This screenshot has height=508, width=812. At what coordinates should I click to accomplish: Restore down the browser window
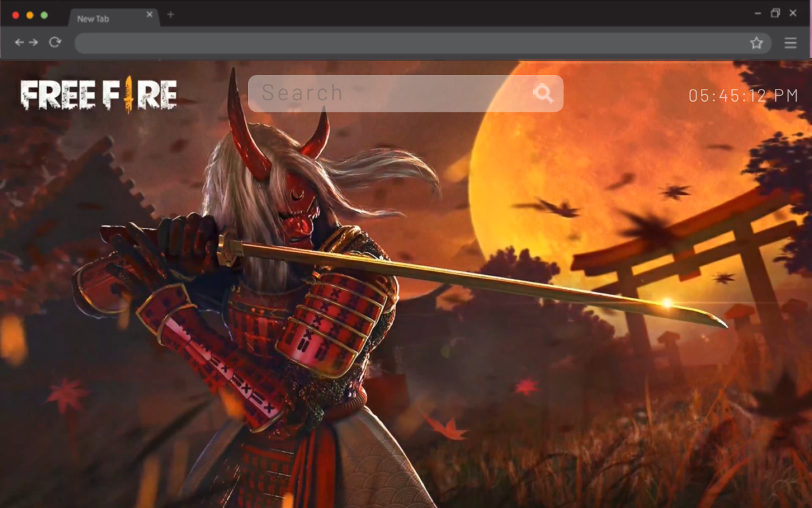[x=775, y=13]
